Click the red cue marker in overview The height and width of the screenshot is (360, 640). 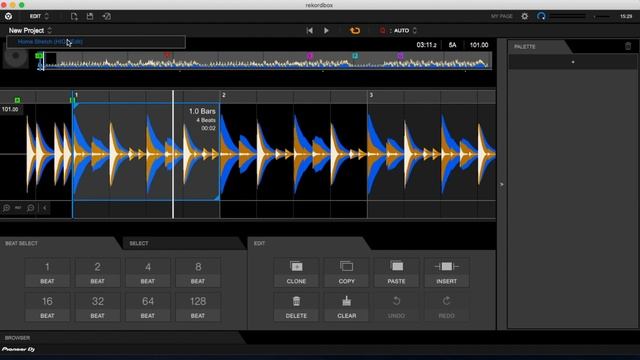(167, 55)
